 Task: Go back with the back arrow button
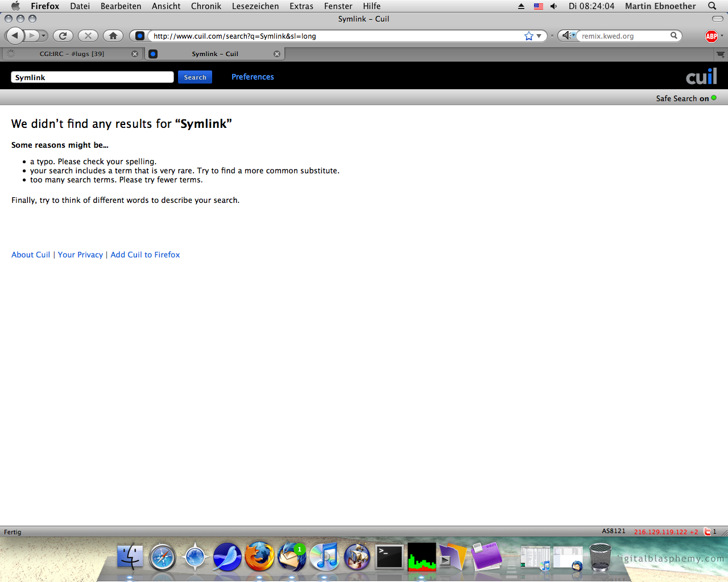15,36
